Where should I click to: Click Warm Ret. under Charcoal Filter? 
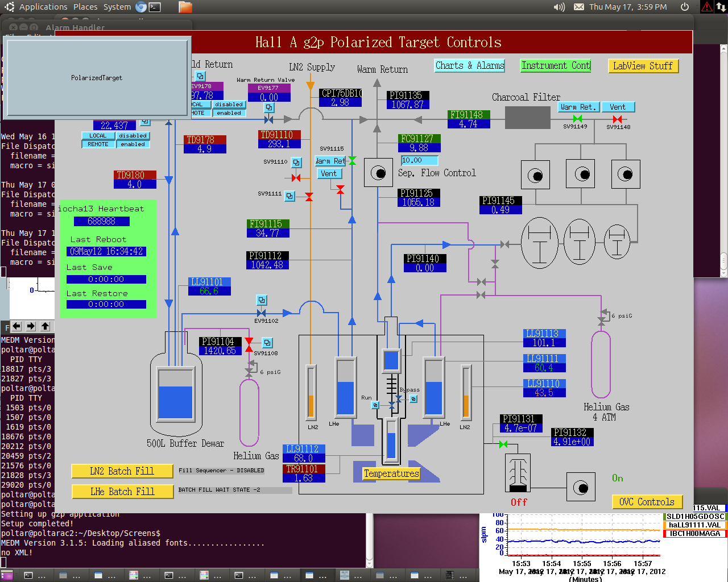click(x=578, y=107)
